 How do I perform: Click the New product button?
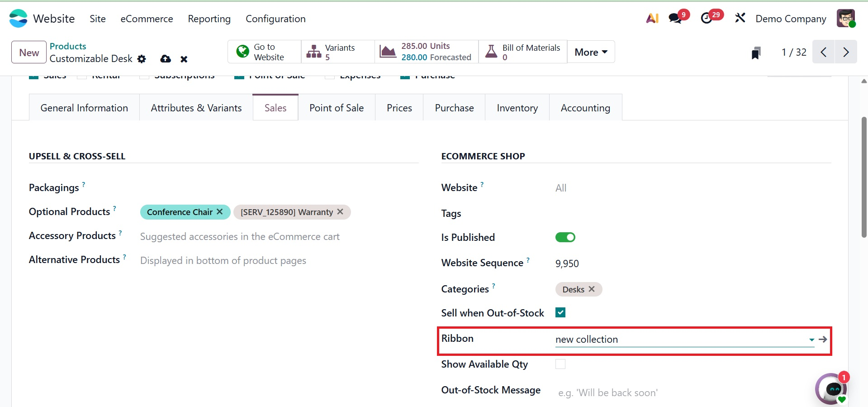pyautogui.click(x=29, y=52)
